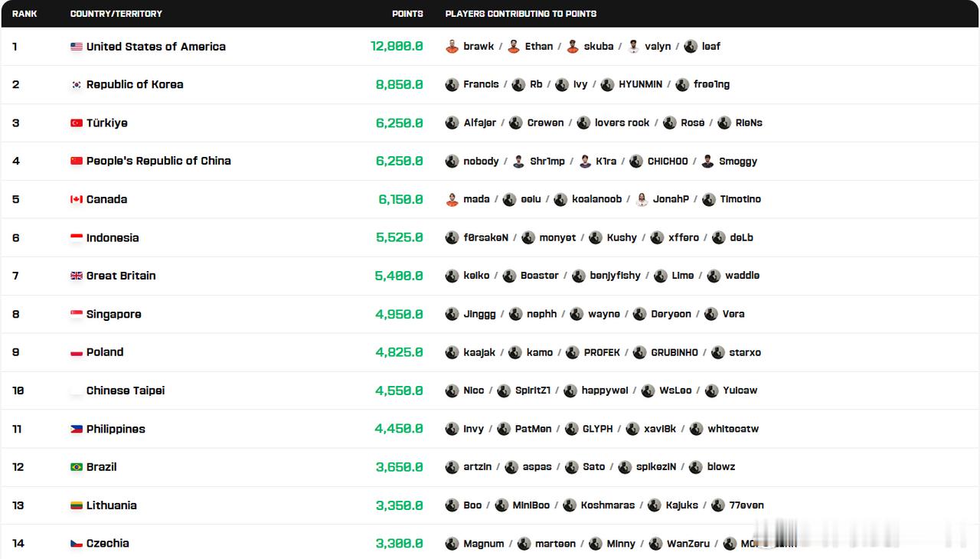Click leaf's player avatar

[691, 47]
